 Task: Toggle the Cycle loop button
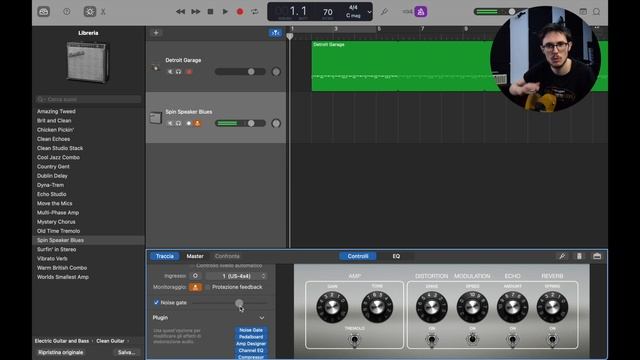[x=255, y=12]
